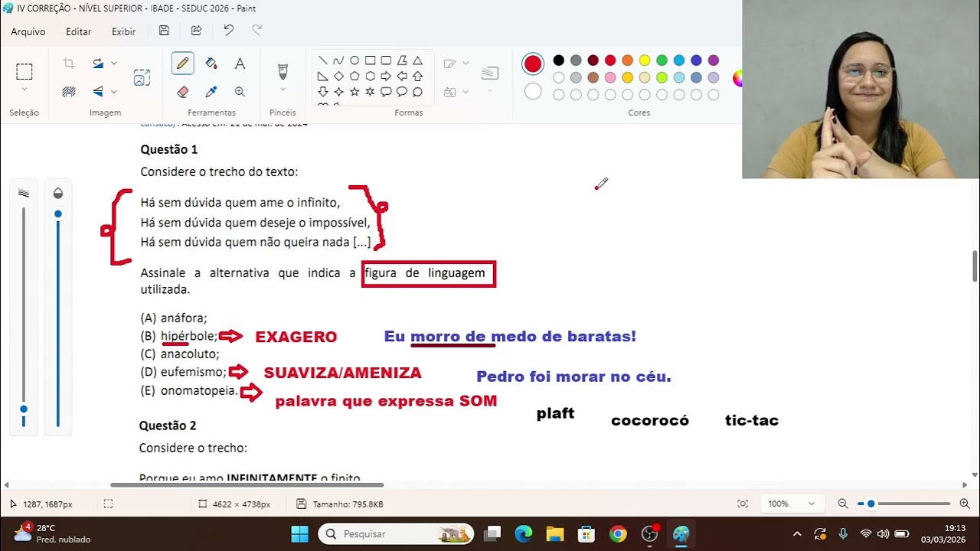Select the Magnifier tool
This screenshot has width=980, height=551.
pos(240,92)
